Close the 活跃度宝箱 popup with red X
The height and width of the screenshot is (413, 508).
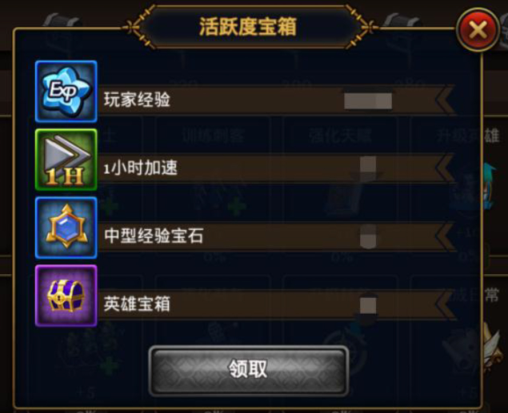(478, 30)
